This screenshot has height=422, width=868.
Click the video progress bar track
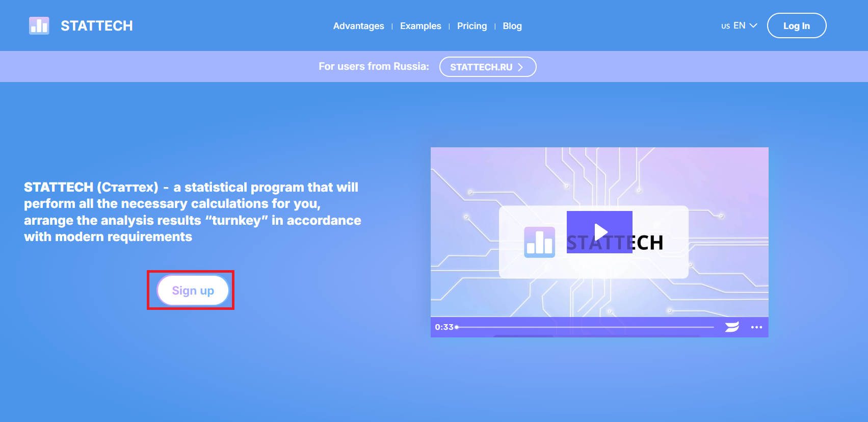click(x=586, y=327)
